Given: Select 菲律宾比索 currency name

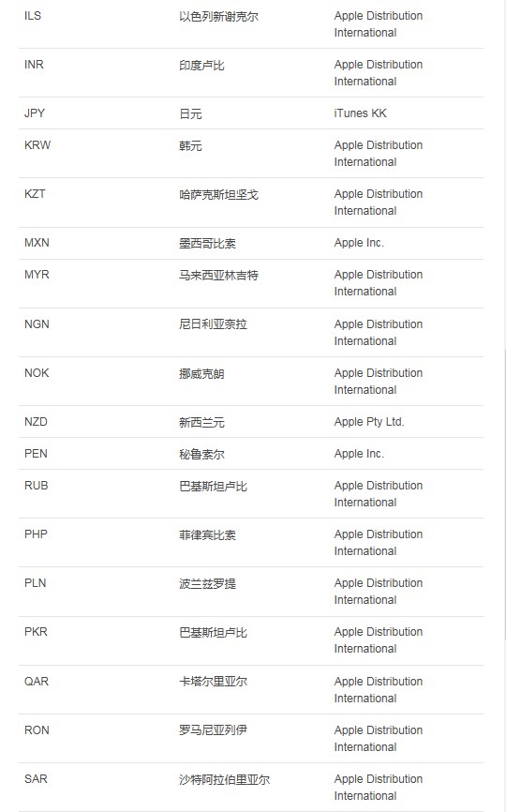Looking at the screenshot, I should (207, 534).
